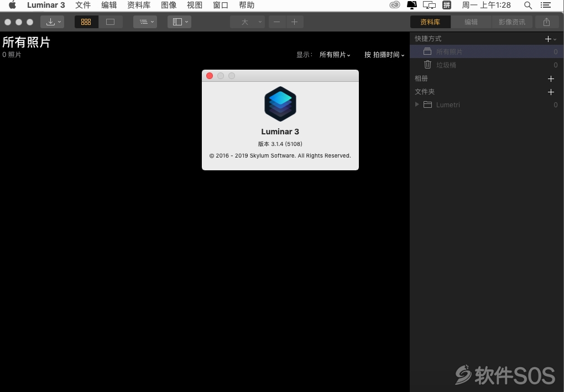
Task: Add a new folder with 文件夹 plus
Action: pos(551,92)
